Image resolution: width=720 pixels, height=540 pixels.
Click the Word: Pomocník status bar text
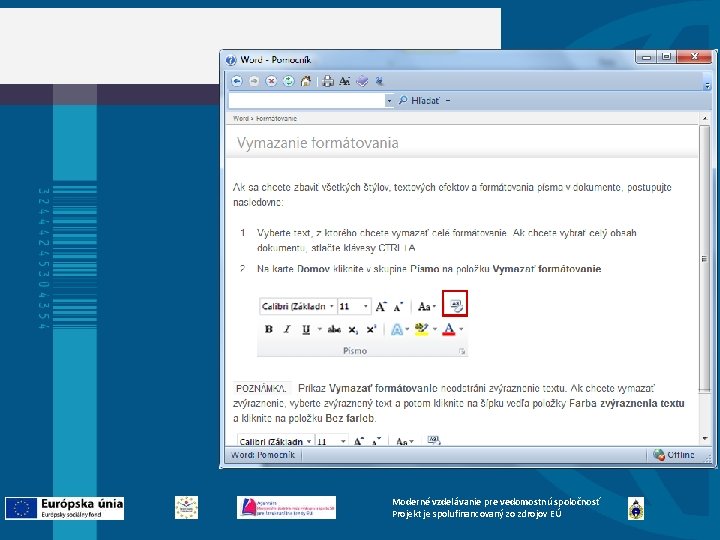[263, 455]
